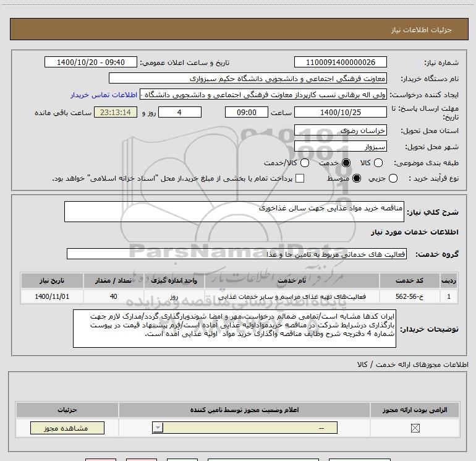
Task: Check the Islamic treasury documents payment checkbox
Action: [300, 178]
